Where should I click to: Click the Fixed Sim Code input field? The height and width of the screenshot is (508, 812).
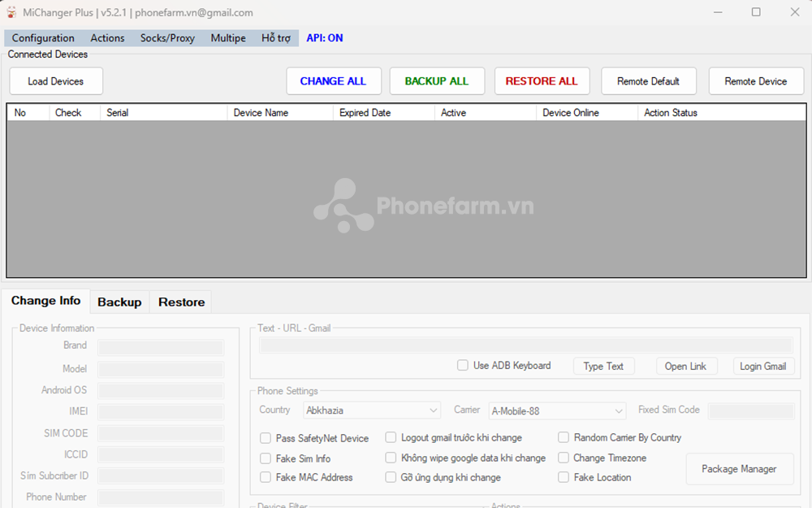click(x=751, y=411)
